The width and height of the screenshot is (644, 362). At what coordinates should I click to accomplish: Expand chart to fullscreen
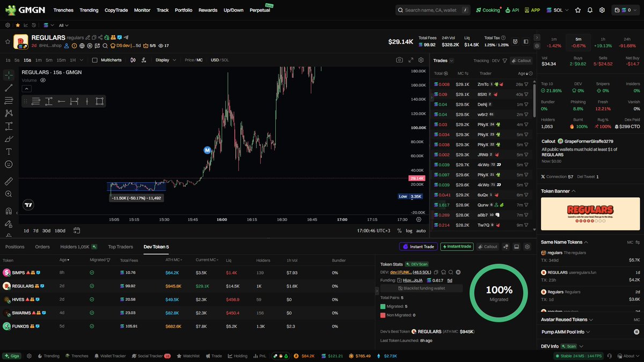point(411,60)
